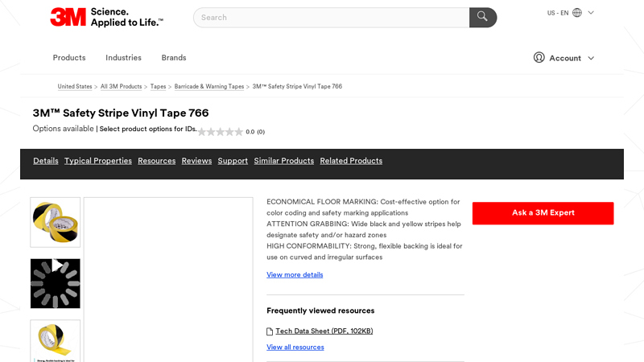Click the All 3M Products breadcrumb
Image resolution: width=644 pixels, height=362 pixels.
click(x=122, y=87)
